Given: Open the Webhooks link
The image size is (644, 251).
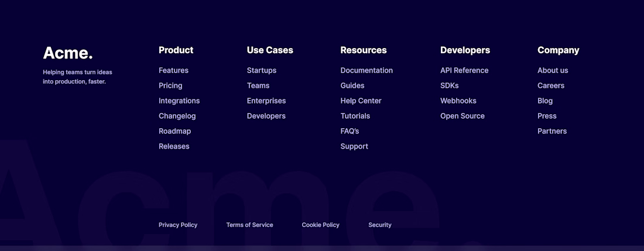Looking at the screenshot, I should tap(458, 101).
